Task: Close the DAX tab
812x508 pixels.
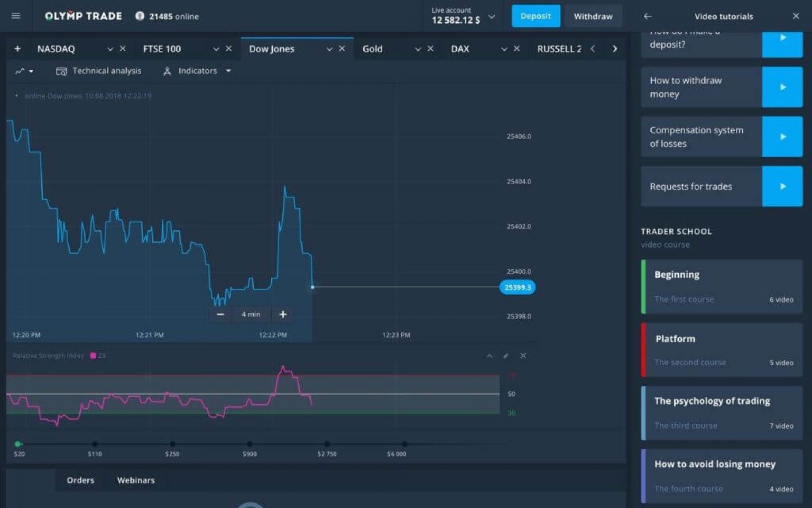Action: (x=516, y=48)
